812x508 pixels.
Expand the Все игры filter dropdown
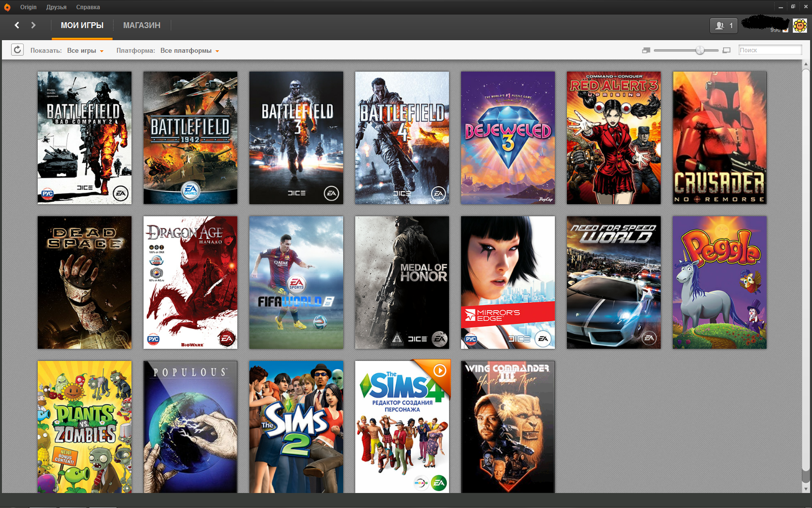click(85, 51)
